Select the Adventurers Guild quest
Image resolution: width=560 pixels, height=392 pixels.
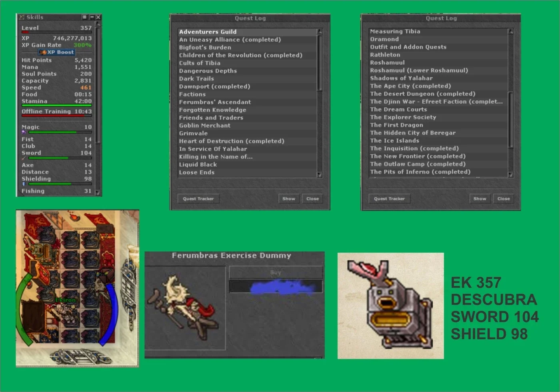[x=247, y=32]
